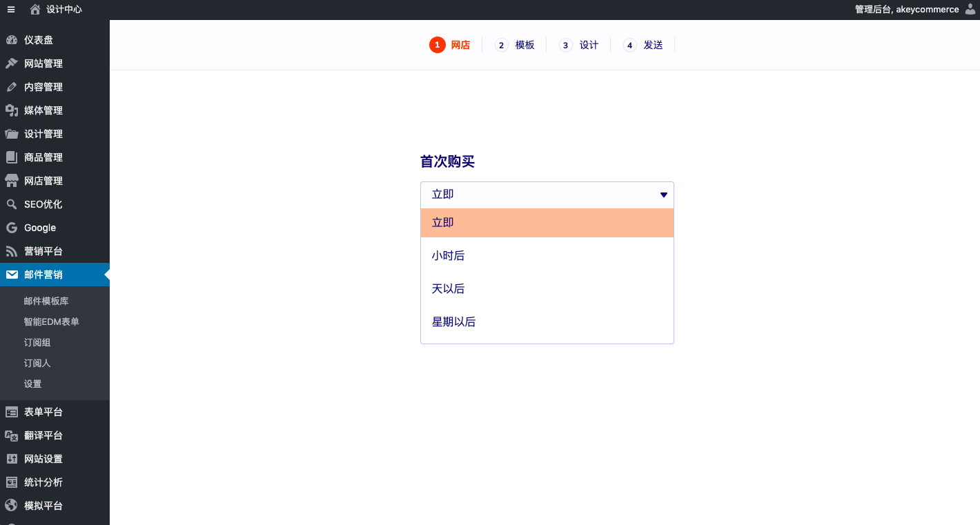Click the 仪表盘 dashboard gauge icon
Viewport: 980px width, 525px height.
(x=12, y=40)
